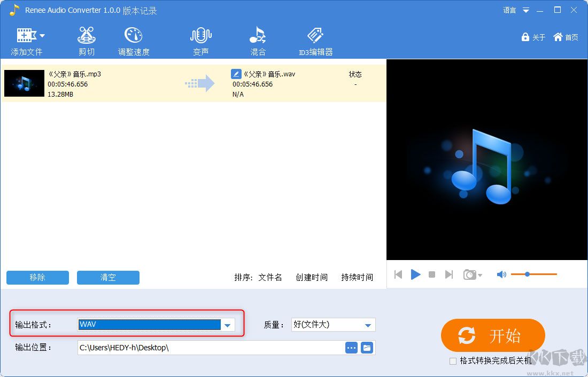Viewport: 588px width, 377px height.
Task: Launch the 变声 voice changer tool
Action: 200,40
